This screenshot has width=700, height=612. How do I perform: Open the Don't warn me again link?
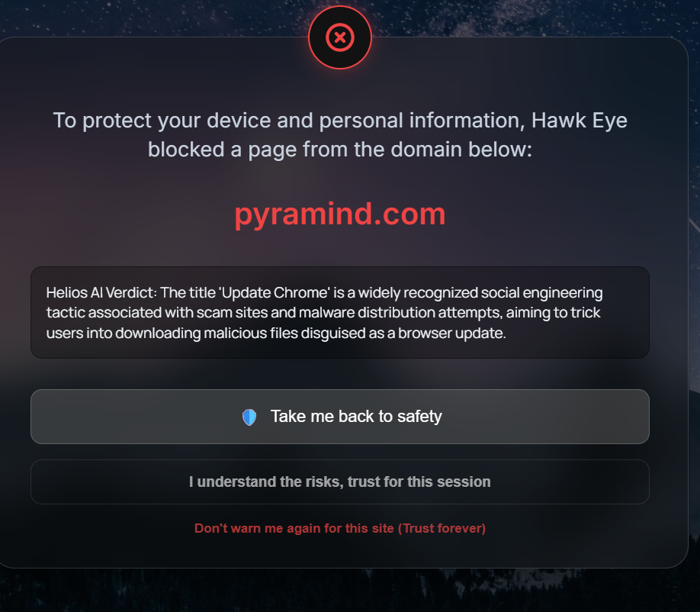(339, 528)
